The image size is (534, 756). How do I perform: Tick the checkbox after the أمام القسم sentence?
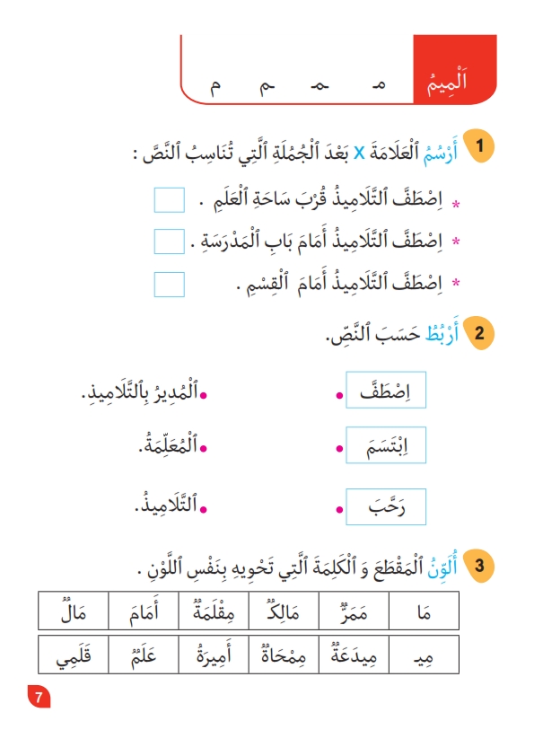coord(169,285)
